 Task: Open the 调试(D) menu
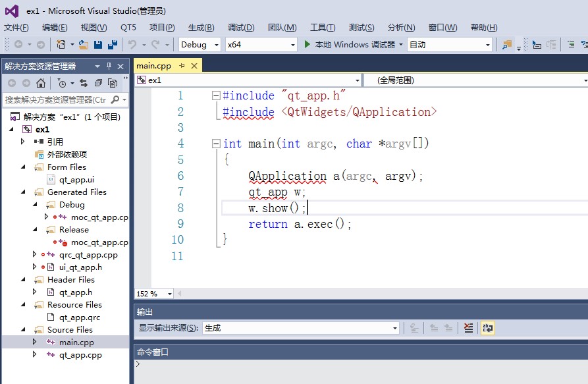pyautogui.click(x=240, y=27)
